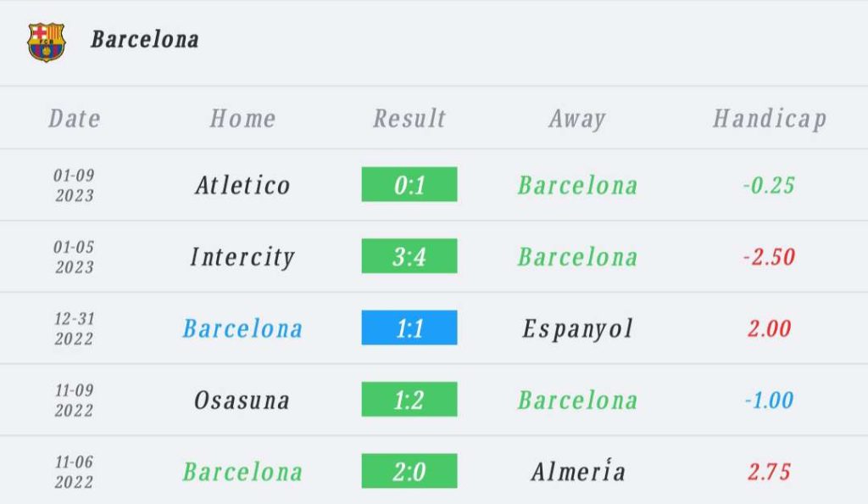Click the Barcelona club crest icon
Screen dimensions: 868x504
click(x=47, y=42)
